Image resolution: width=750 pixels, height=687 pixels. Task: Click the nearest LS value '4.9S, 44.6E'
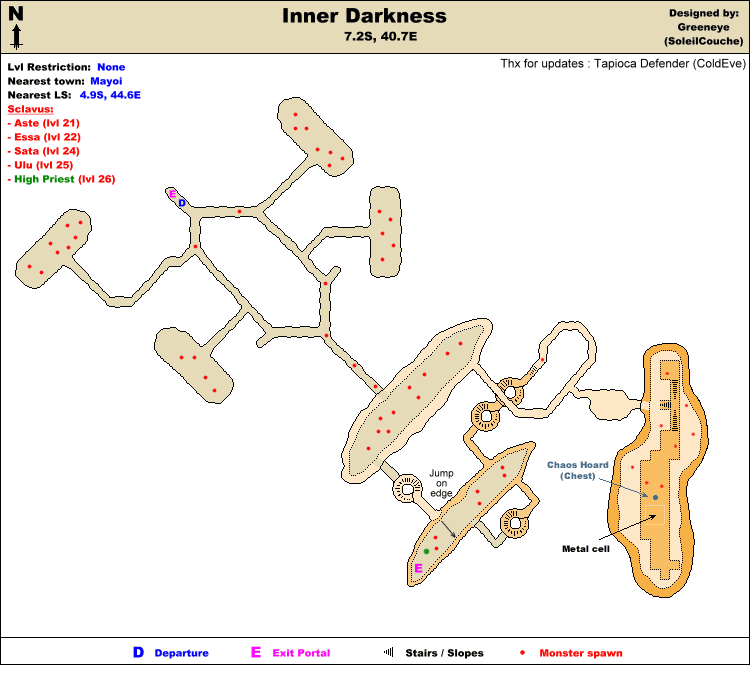point(110,95)
